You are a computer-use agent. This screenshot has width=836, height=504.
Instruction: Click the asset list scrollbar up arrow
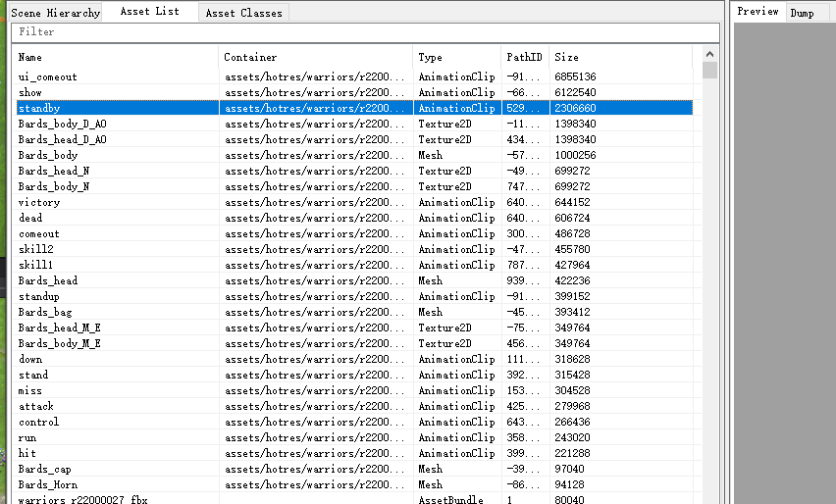tap(709, 56)
